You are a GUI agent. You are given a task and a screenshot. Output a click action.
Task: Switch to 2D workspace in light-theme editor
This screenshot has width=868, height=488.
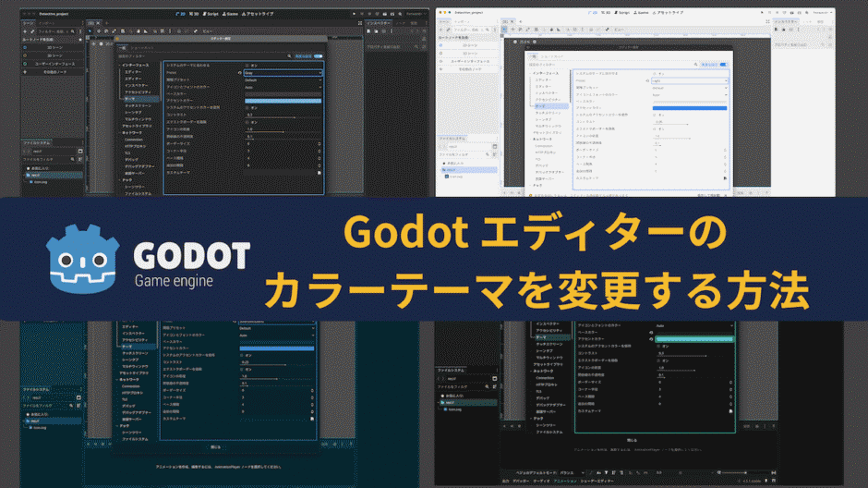click(593, 13)
